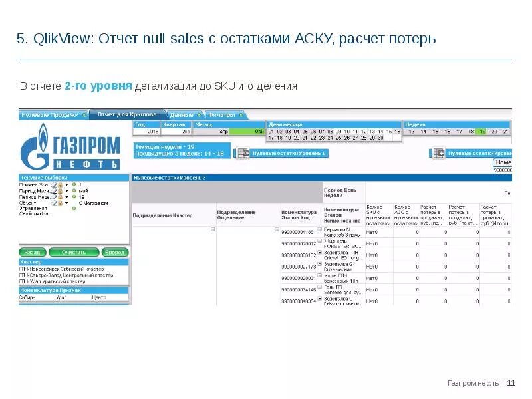532x399 pixels.
Task: Select апр in Месяц filter
Action: click(x=211, y=131)
